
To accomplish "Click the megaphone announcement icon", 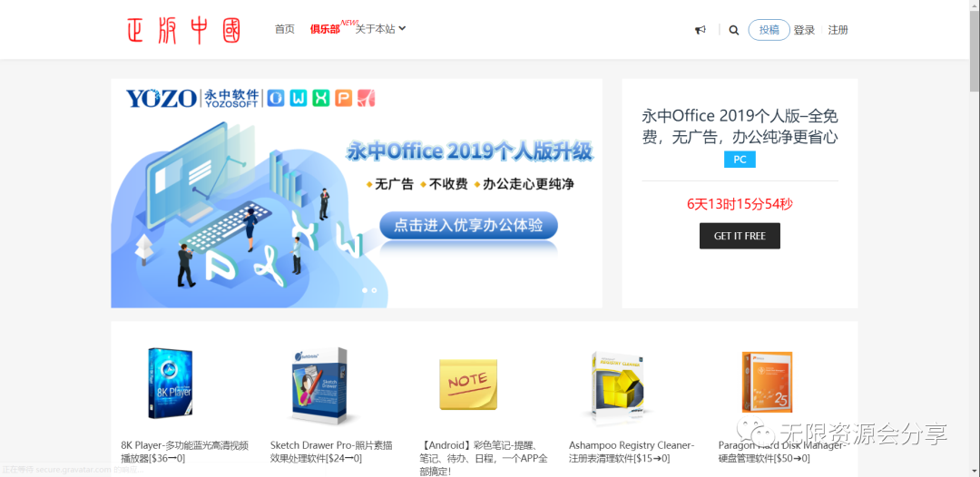I will pyautogui.click(x=701, y=30).
